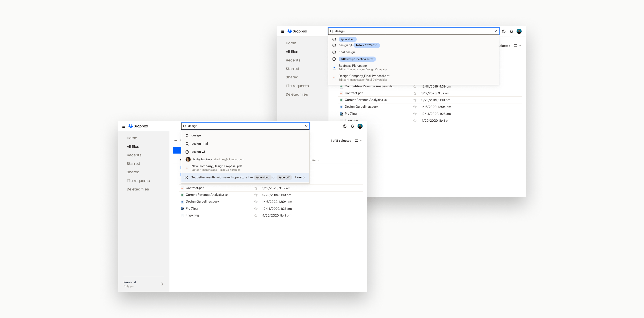
Task: Open Deleted files in the back window sidebar
Action: point(296,94)
